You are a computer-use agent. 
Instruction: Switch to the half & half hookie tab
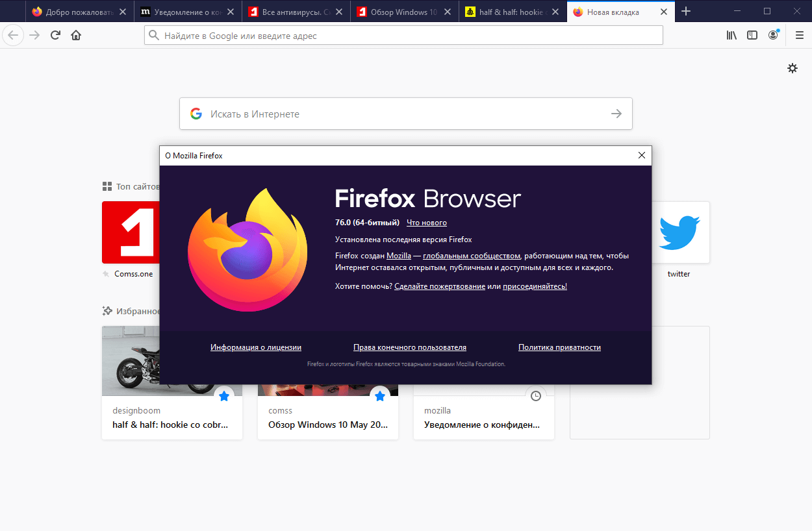point(505,11)
